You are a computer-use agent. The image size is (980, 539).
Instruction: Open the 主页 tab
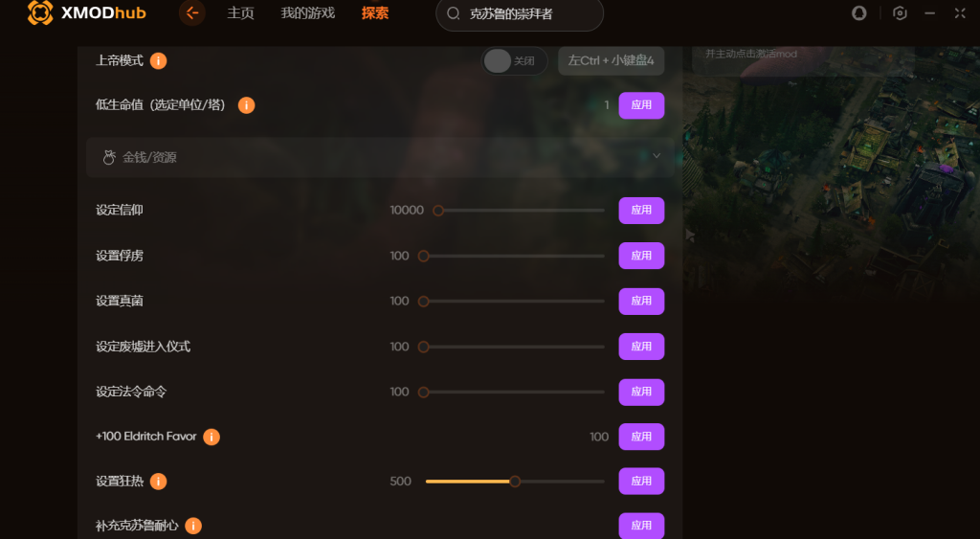coord(240,13)
